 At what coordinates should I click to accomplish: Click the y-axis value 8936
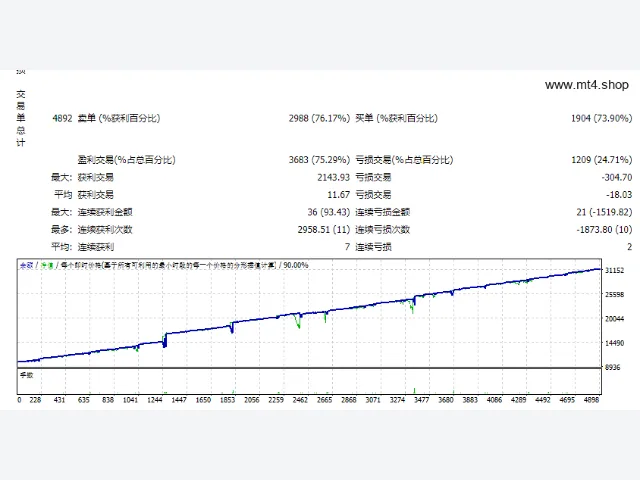(x=612, y=367)
